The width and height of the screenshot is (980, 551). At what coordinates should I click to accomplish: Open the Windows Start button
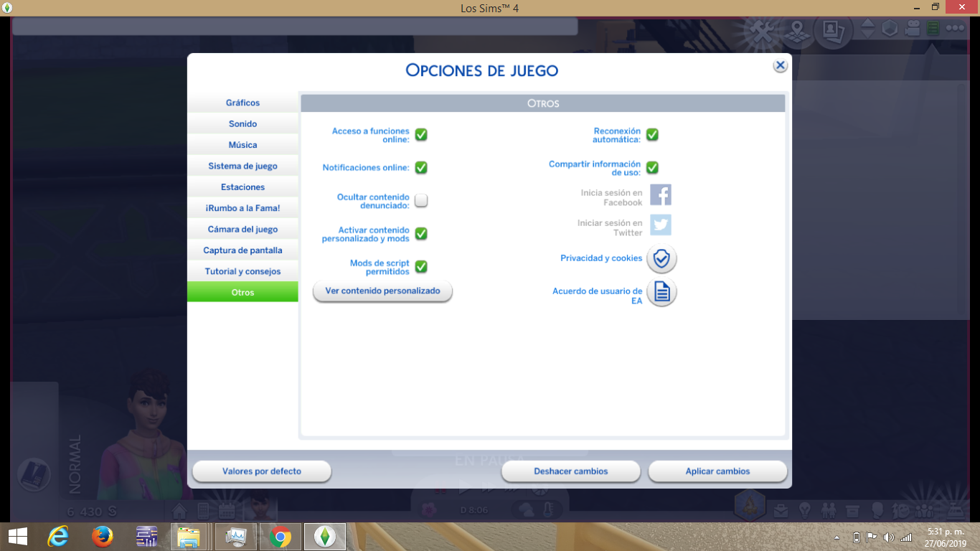18,537
